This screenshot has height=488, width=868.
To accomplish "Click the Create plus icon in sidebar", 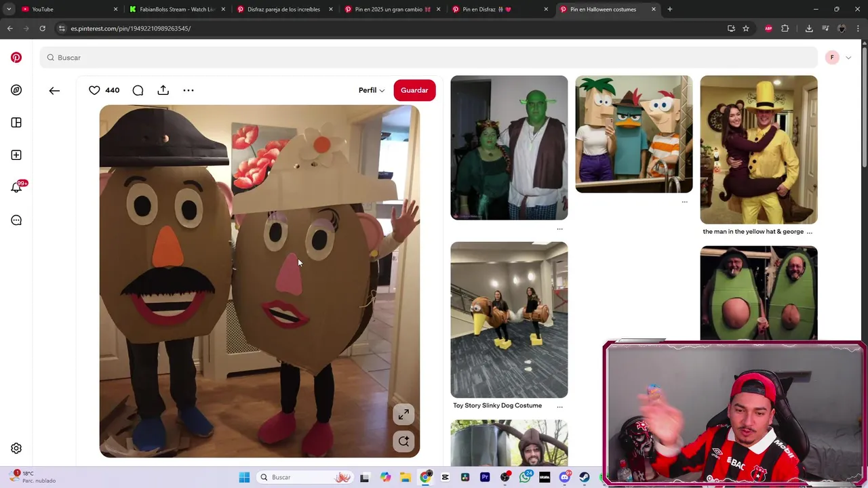I will [x=16, y=155].
